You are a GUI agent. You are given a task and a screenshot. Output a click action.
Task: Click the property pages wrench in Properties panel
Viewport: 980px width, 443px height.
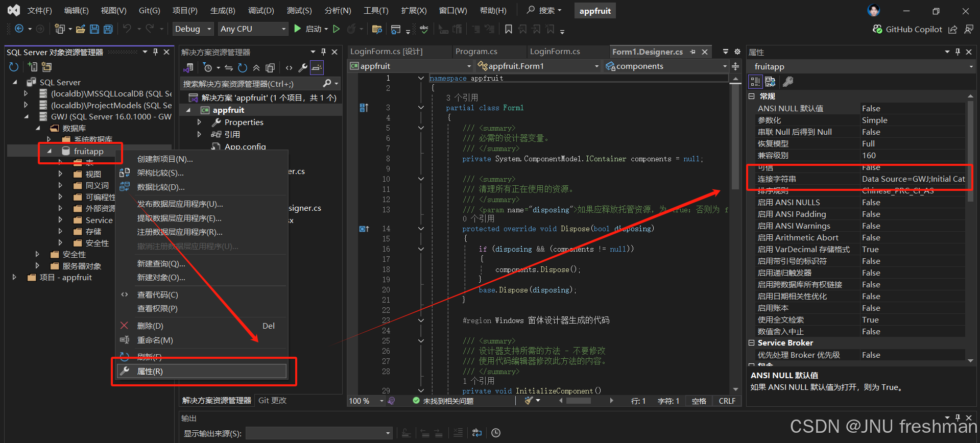click(788, 82)
